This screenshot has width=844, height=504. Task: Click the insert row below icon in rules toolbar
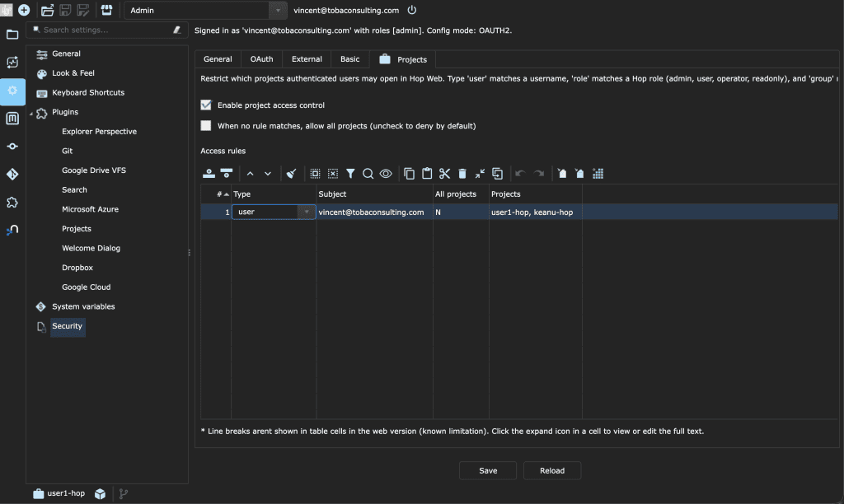pos(227,173)
